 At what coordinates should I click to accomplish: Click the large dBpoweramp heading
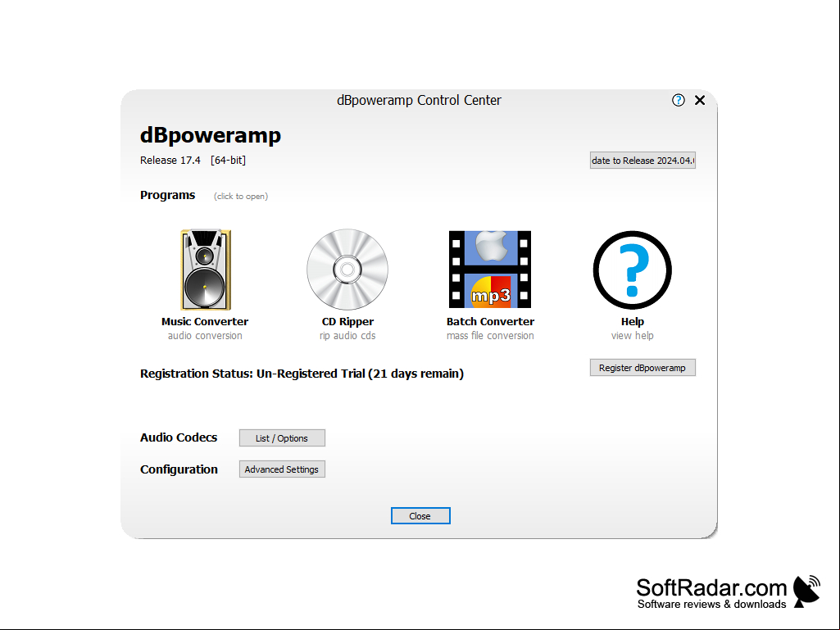coord(211,135)
